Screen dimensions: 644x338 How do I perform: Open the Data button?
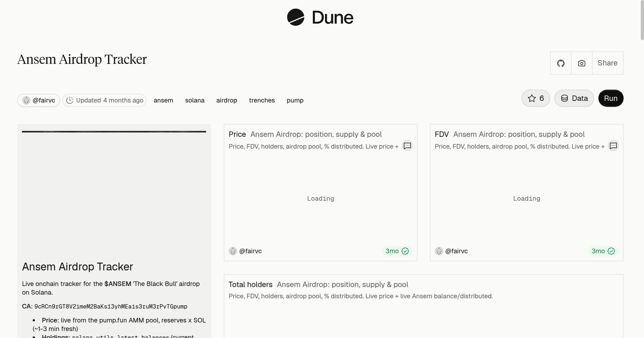[574, 98]
